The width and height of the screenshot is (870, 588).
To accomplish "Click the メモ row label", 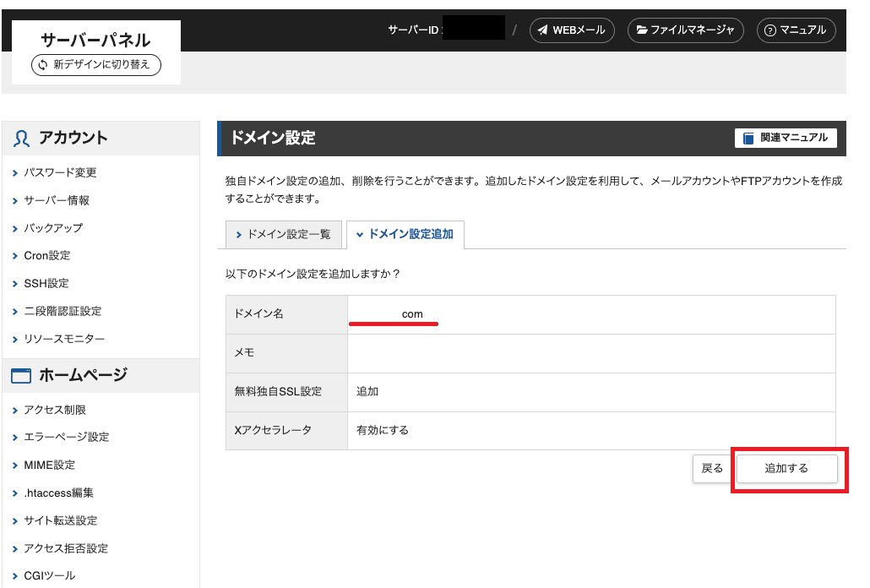I will coord(244,353).
